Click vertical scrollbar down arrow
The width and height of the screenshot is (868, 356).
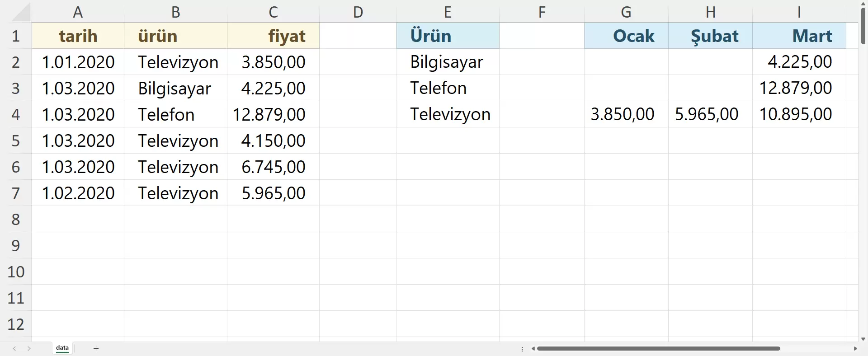point(863,338)
